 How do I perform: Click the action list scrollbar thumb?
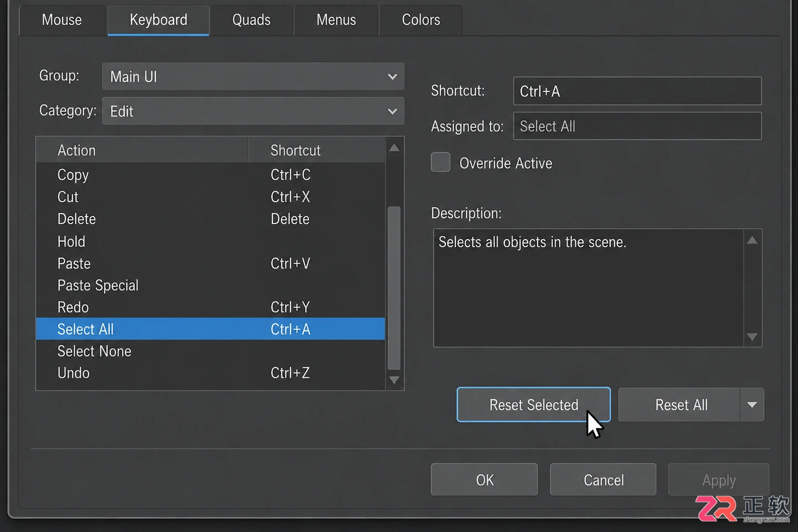[394, 288]
